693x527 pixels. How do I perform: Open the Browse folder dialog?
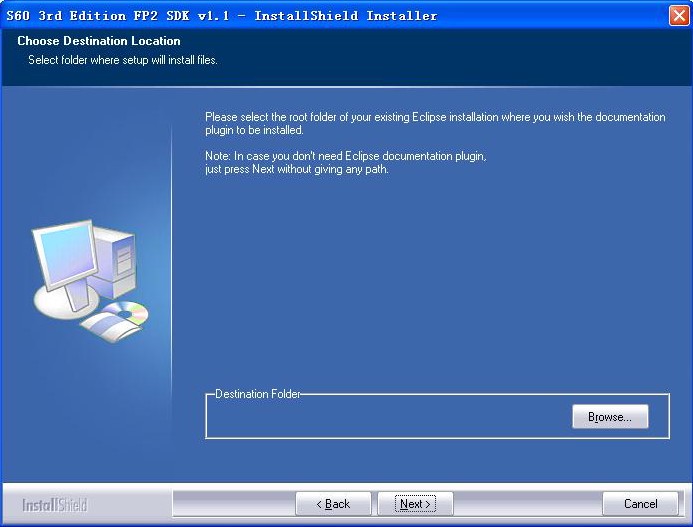pos(610,416)
